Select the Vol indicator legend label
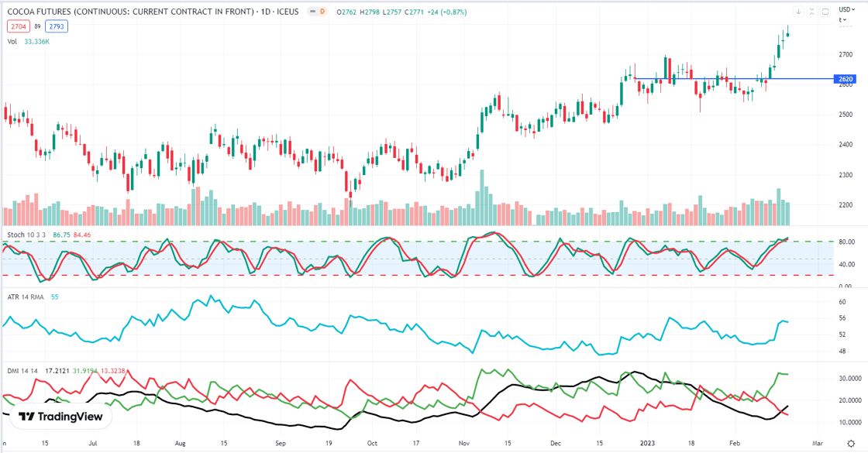This screenshot has width=868, height=453. pyautogui.click(x=12, y=42)
